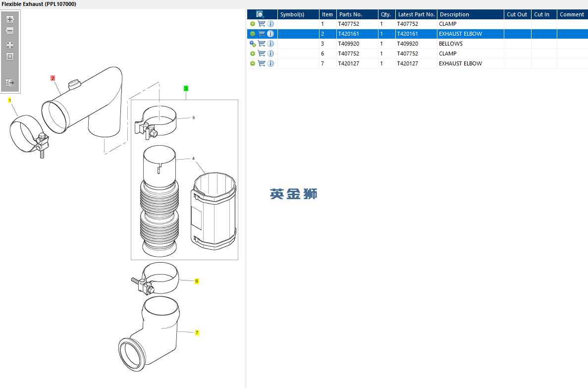Image resolution: width=588 pixels, height=388 pixels.
Task: Click the latest part number T420161
Action: (x=407, y=34)
